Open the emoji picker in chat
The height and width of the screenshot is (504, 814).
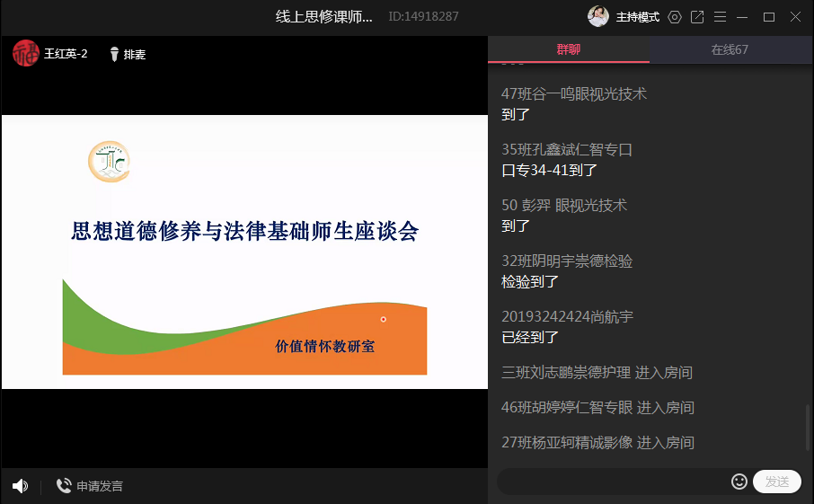(739, 482)
